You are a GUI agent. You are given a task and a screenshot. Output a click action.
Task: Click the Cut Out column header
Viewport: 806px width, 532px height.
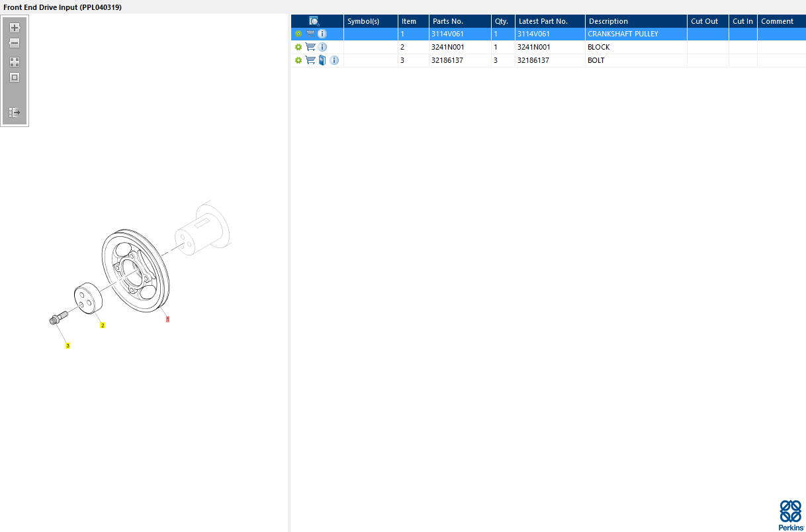pyautogui.click(x=708, y=21)
